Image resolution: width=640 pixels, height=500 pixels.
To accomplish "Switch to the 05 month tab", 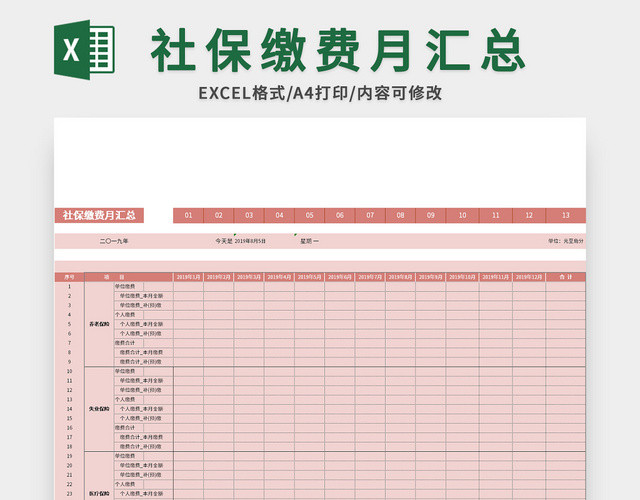I will (309, 215).
